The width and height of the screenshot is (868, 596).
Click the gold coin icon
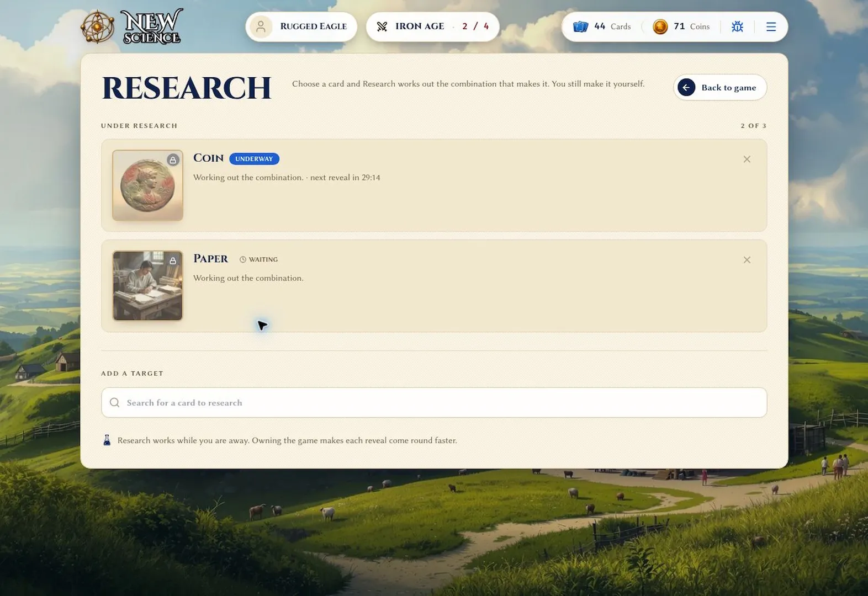[x=660, y=26]
